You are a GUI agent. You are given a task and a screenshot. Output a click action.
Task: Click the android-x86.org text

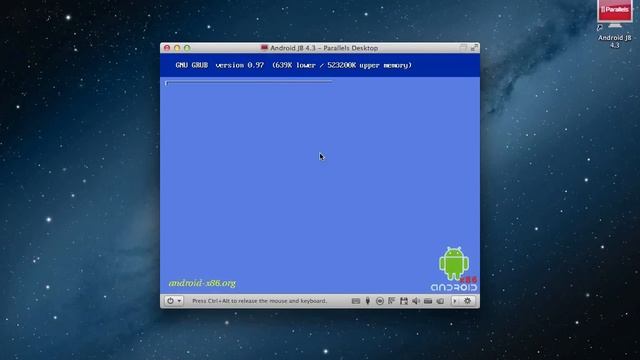pos(202,283)
